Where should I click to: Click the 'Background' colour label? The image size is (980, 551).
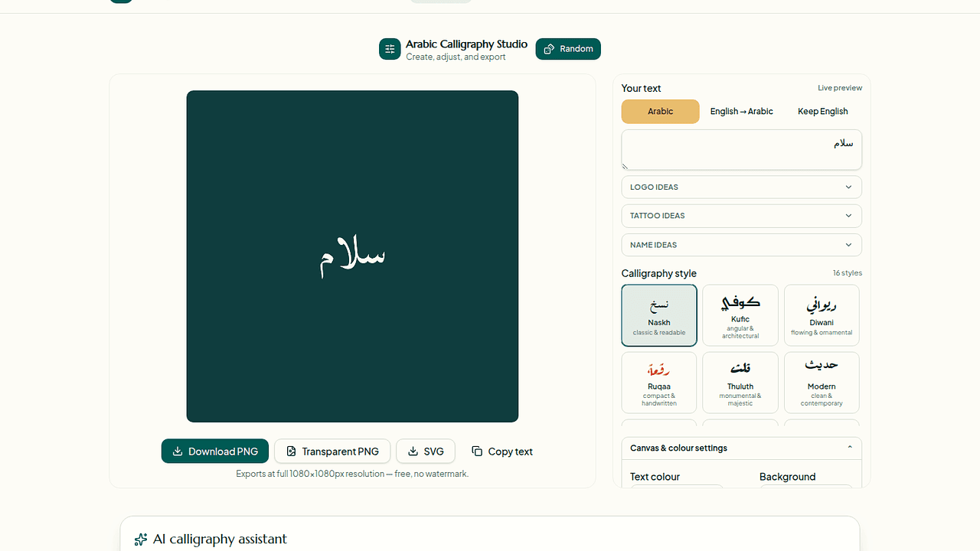787,477
